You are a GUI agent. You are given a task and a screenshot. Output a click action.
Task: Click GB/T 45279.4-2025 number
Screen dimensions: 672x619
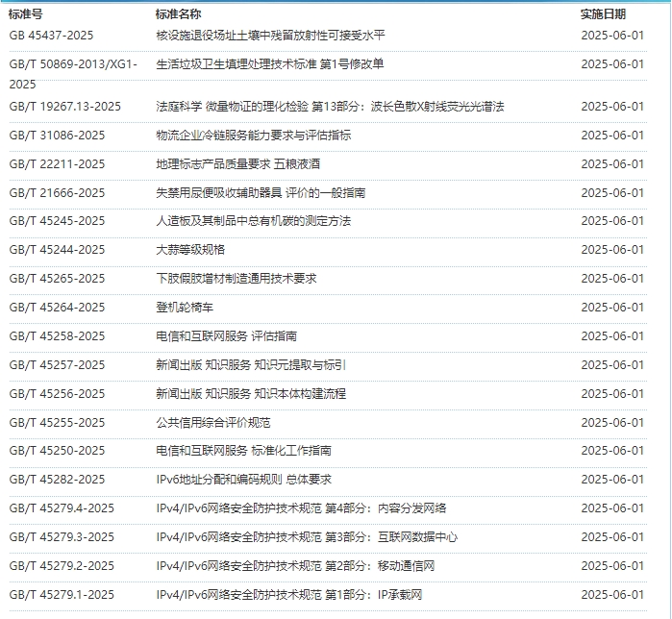coord(62,508)
